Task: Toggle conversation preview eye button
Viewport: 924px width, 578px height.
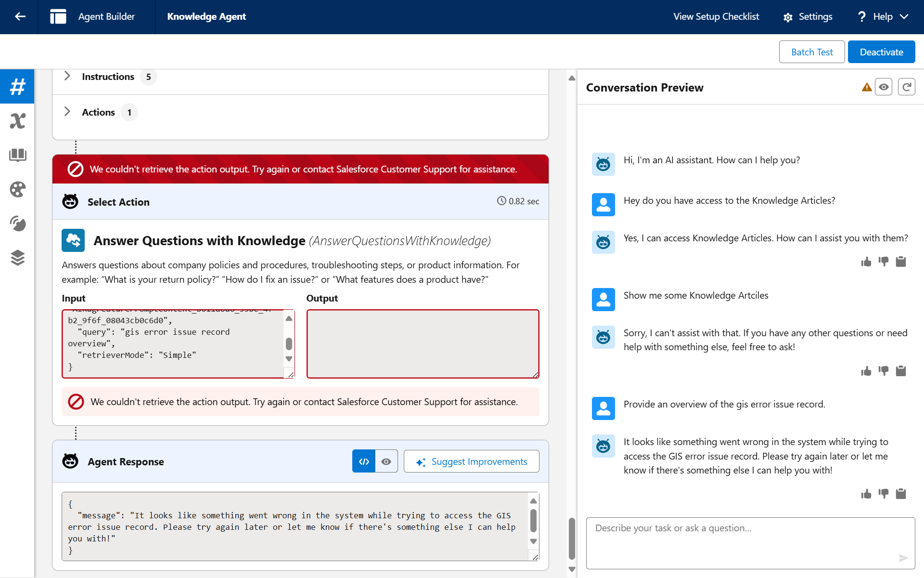Action: (x=884, y=87)
